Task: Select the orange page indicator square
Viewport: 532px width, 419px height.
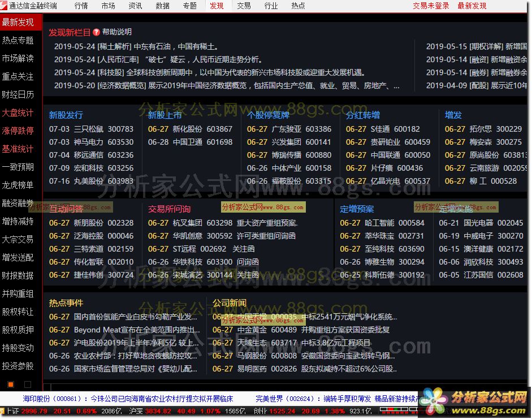Action: (x=11, y=385)
